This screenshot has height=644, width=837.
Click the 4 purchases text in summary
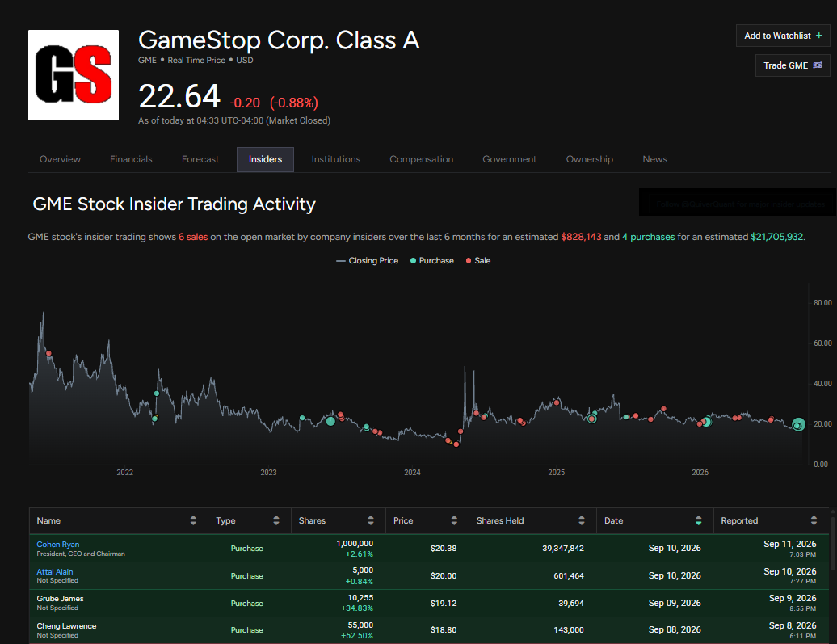[648, 237]
